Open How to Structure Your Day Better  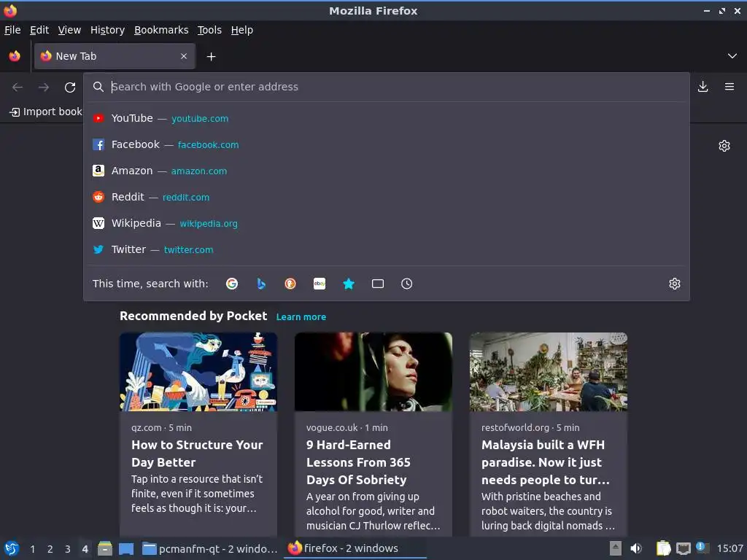pyautogui.click(x=197, y=454)
